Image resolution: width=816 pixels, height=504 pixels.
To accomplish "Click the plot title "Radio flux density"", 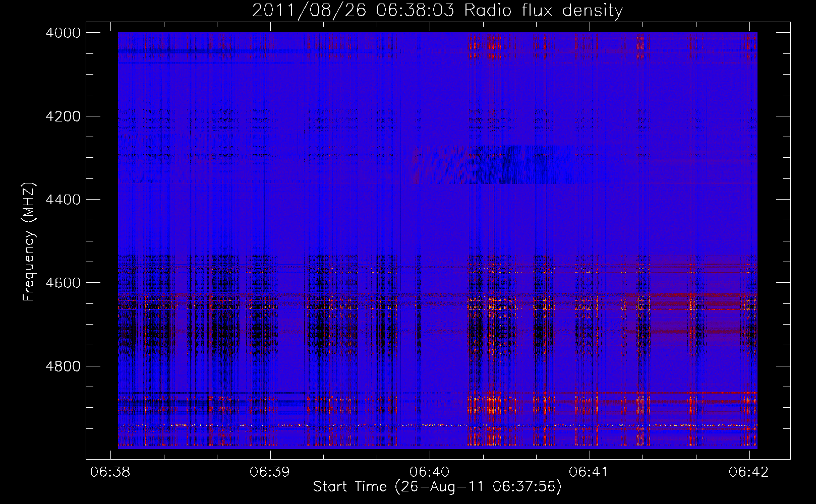I will pyautogui.click(x=544, y=10).
